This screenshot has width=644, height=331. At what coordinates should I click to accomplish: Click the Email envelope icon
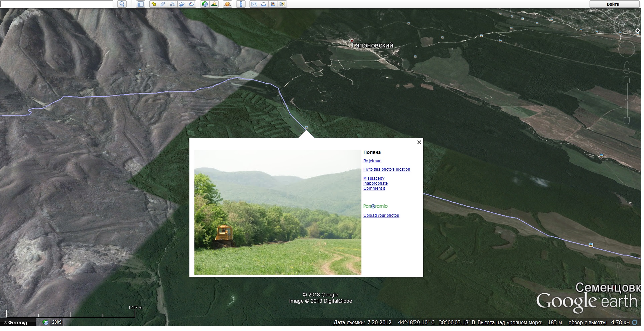(254, 4)
